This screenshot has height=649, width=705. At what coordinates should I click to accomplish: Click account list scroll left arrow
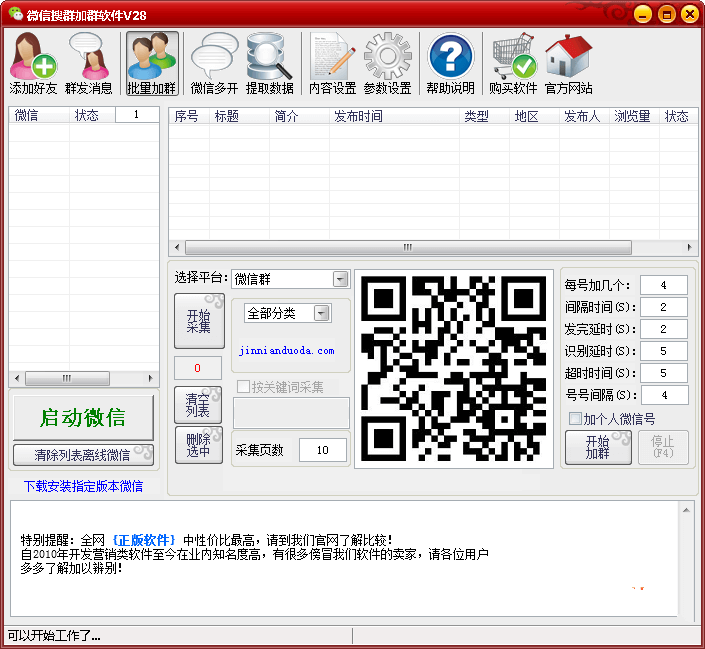click(17, 378)
